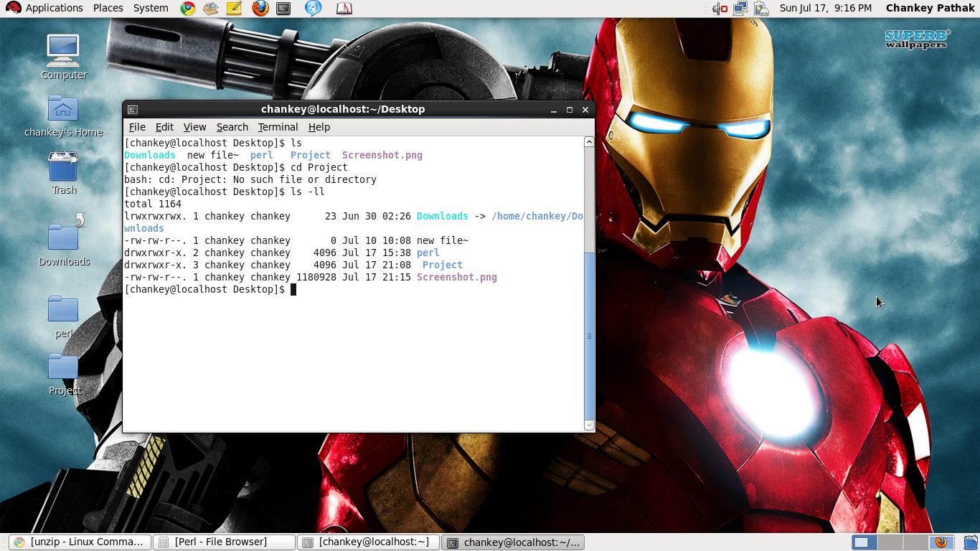Click the Red Hat logo in top panel
This screenshot has width=980, height=551.
(x=13, y=9)
